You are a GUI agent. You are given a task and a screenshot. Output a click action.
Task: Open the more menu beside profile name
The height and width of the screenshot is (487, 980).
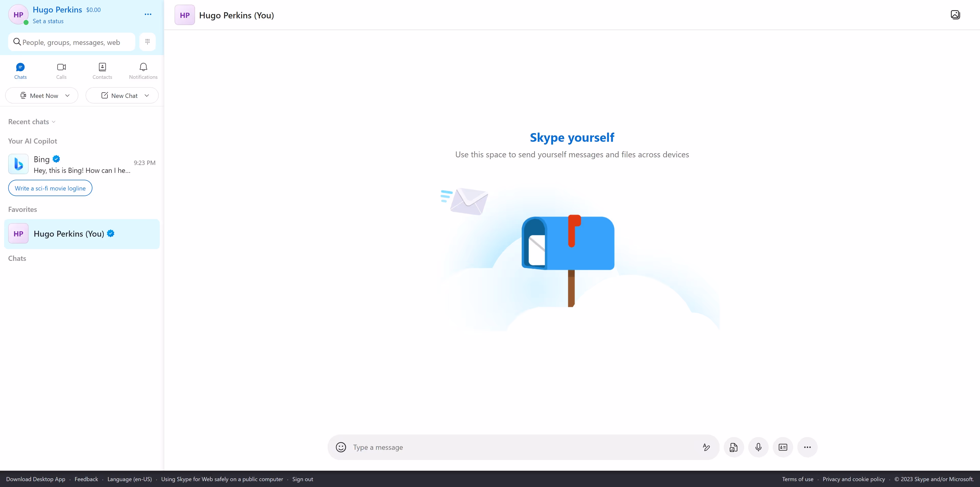point(148,15)
